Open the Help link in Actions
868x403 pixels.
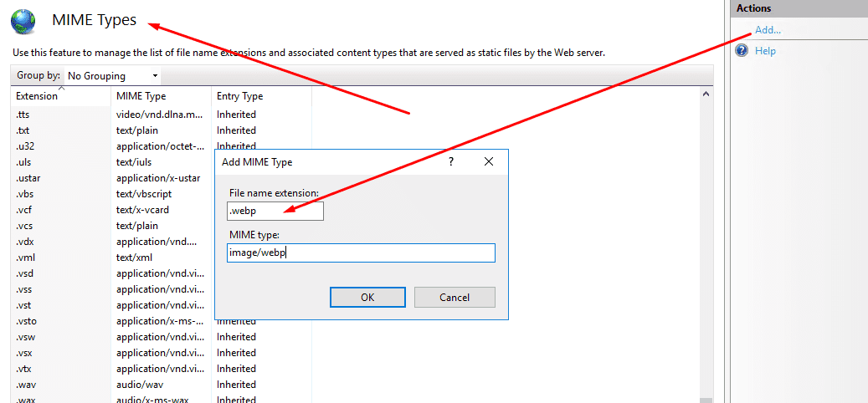[x=765, y=51]
